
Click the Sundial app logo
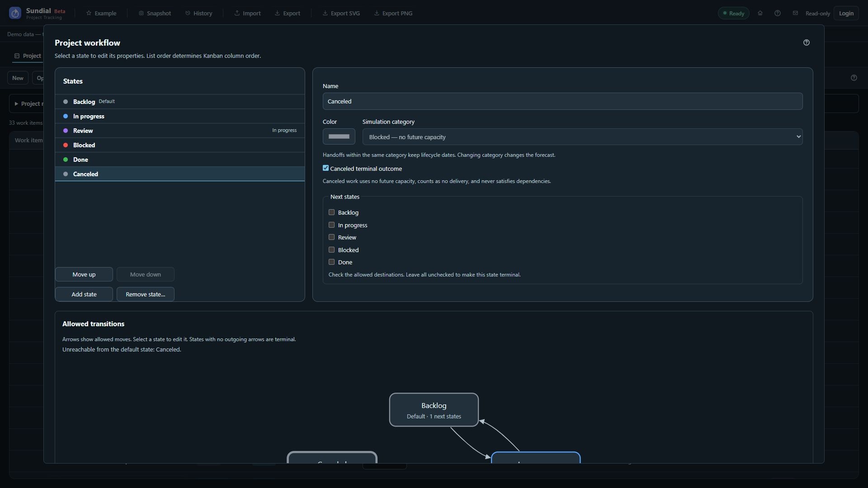15,13
